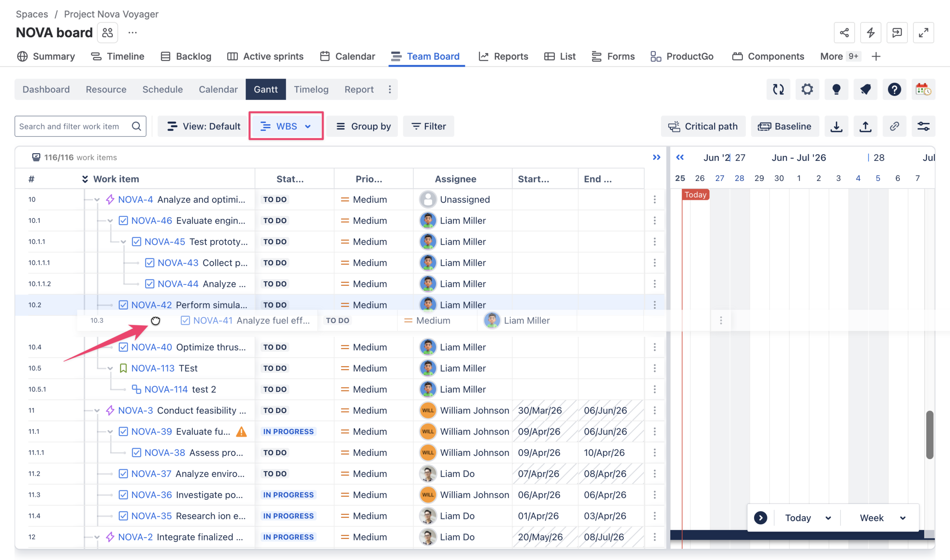Open the automation lightning bolt icon
Screen dimensions: 950x560
(x=870, y=33)
